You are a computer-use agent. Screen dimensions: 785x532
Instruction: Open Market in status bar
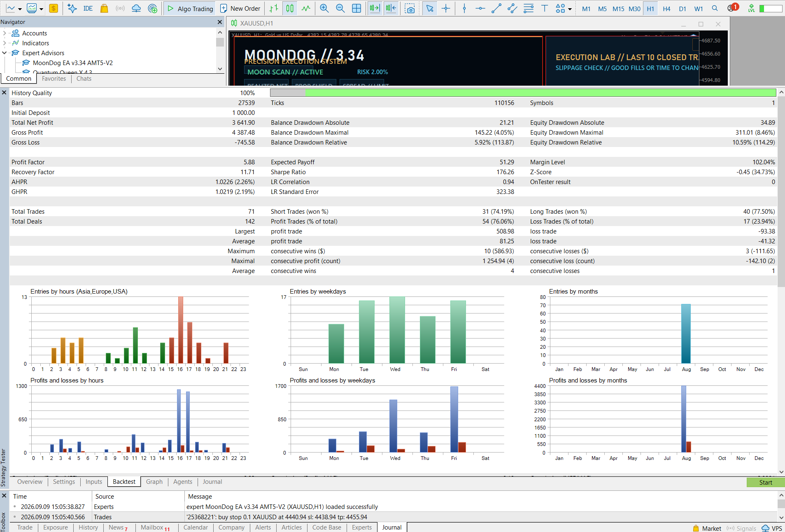click(x=707, y=528)
